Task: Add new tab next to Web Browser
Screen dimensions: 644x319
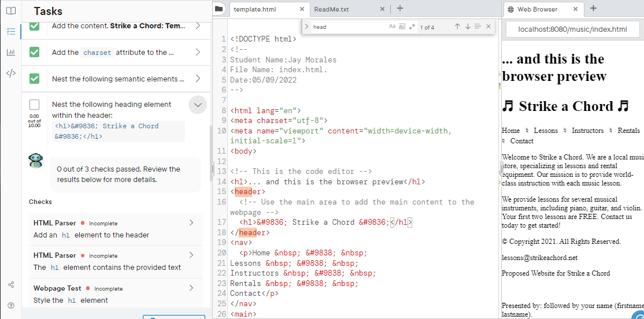Action: pyautogui.click(x=593, y=8)
